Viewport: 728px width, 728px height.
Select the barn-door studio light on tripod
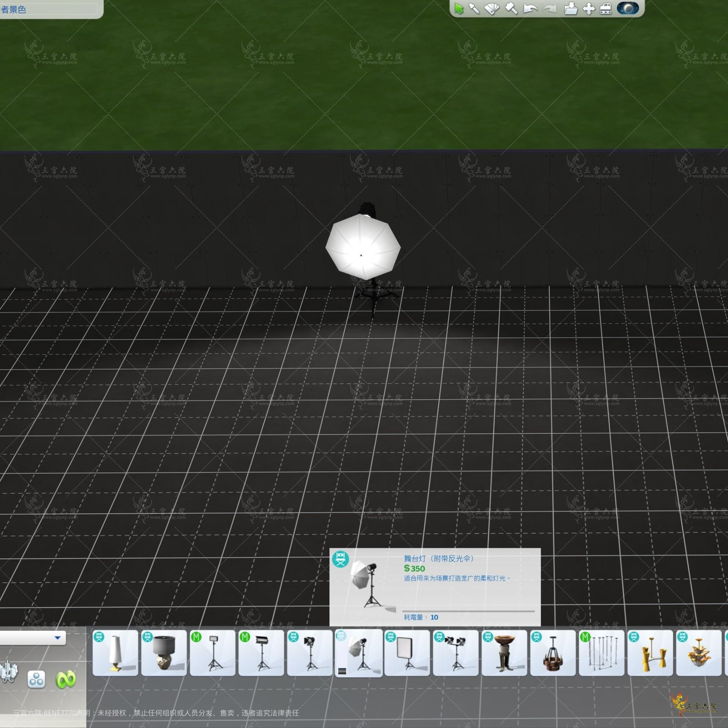(x=261, y=653)
